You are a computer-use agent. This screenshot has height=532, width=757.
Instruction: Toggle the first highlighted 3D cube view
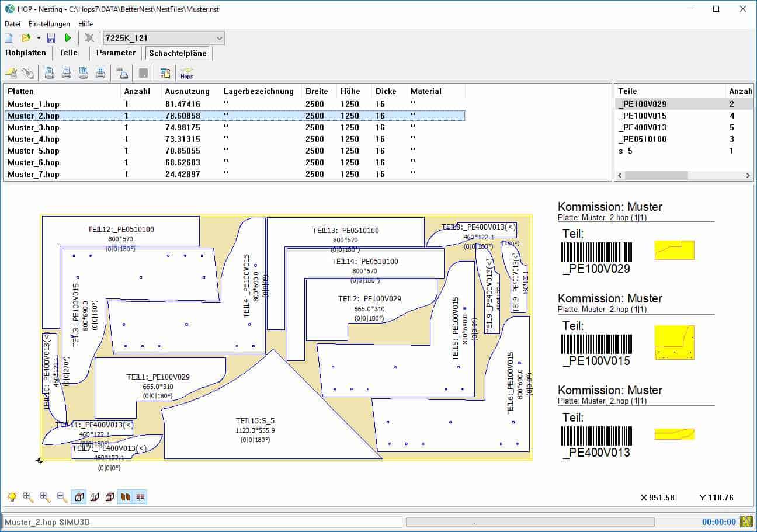79,497
